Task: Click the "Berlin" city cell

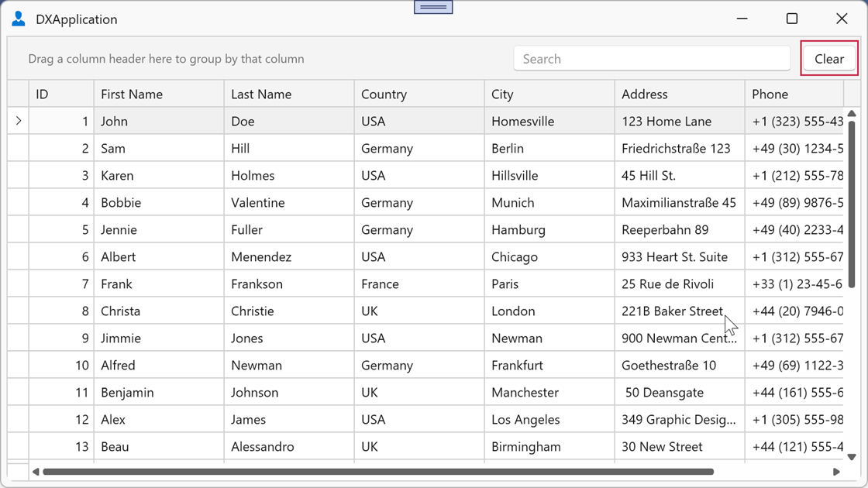Action: (x=549, y=148)
